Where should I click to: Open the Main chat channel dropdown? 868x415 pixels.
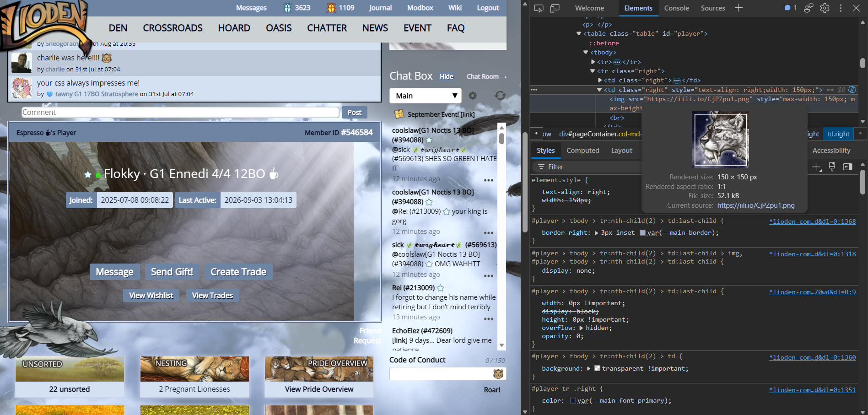click(425, 96)
